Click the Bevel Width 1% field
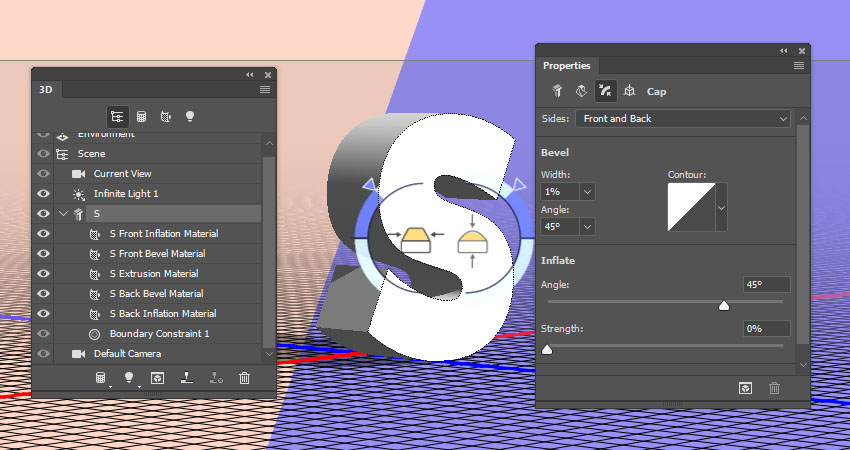 (561, 192)
